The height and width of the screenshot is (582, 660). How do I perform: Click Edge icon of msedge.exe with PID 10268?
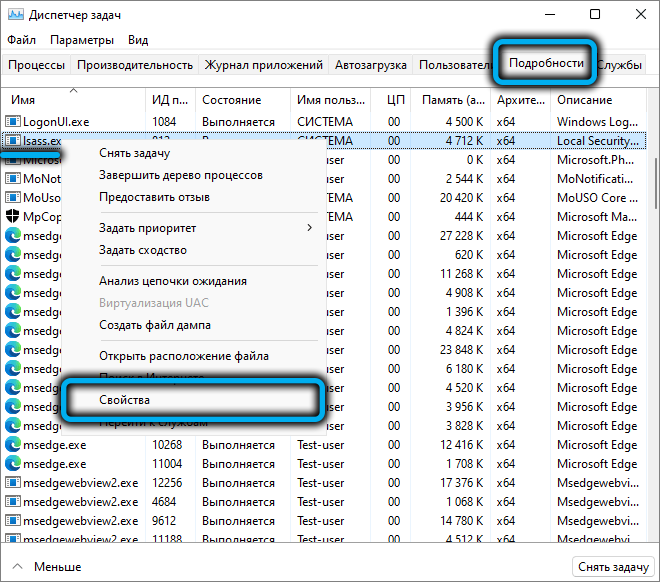pos(13,445)
